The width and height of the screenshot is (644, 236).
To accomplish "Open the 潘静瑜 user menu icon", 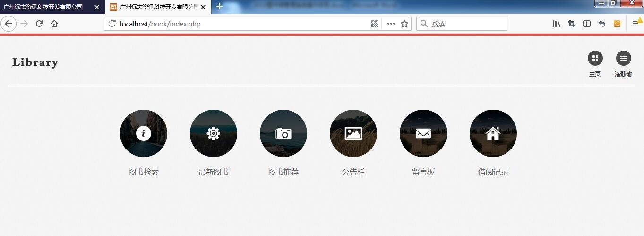I will point(623,58).
